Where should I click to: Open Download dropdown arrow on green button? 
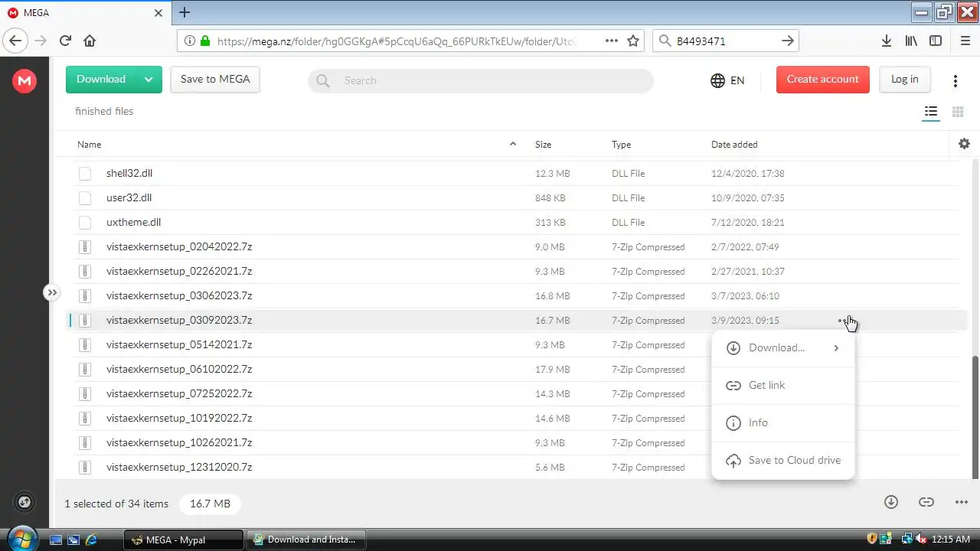point(149,80)
